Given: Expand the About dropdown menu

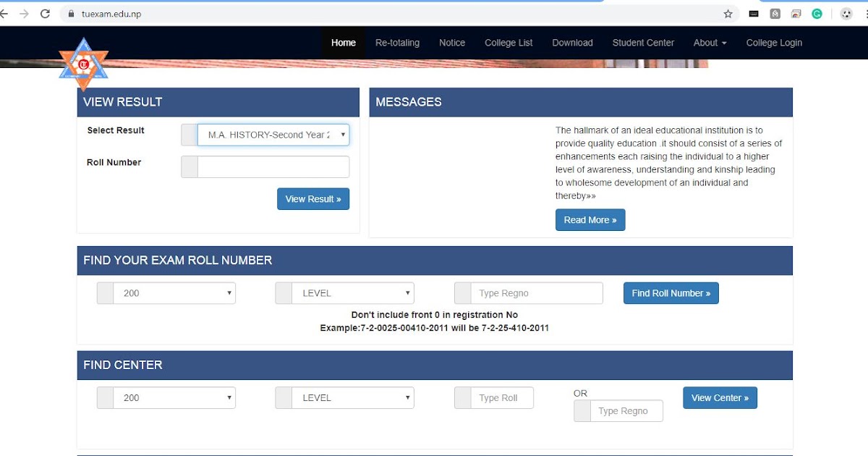Looking at the screenshot, I should tap(710, 43).
